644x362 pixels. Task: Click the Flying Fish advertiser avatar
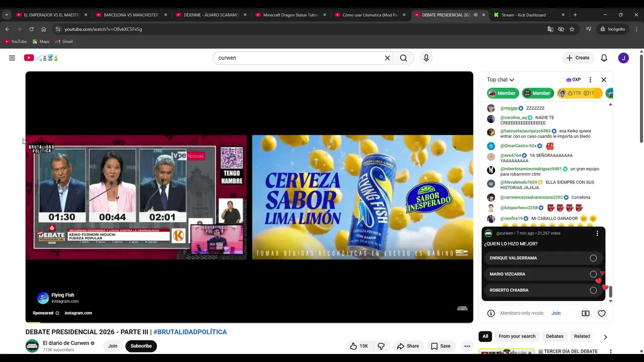click(43, 298)
